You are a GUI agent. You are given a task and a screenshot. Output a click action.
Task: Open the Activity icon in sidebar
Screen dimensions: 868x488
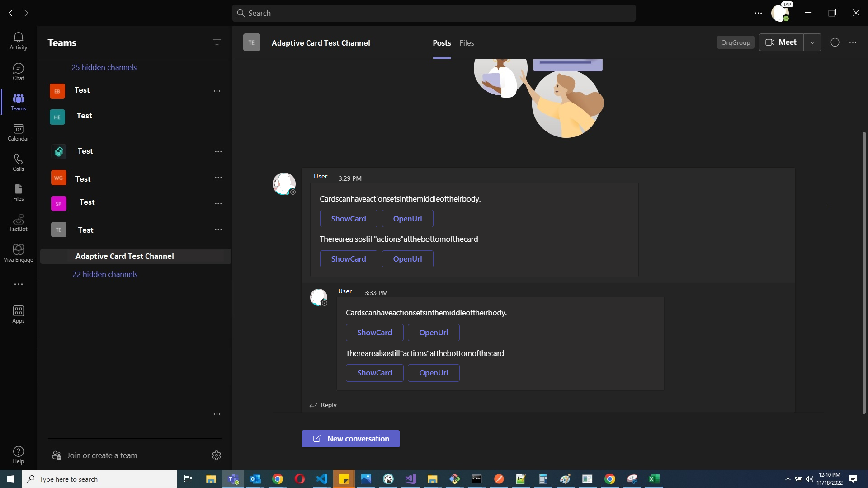[x=18, y=41]
